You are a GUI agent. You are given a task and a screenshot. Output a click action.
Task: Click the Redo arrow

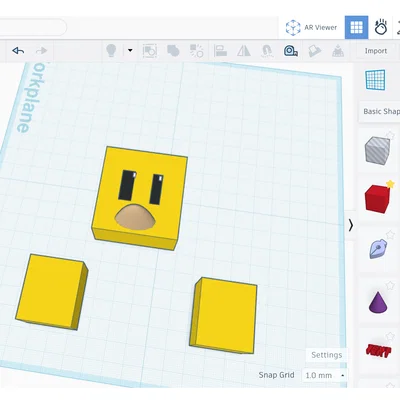pyautogui.click(x=41, y=51)
